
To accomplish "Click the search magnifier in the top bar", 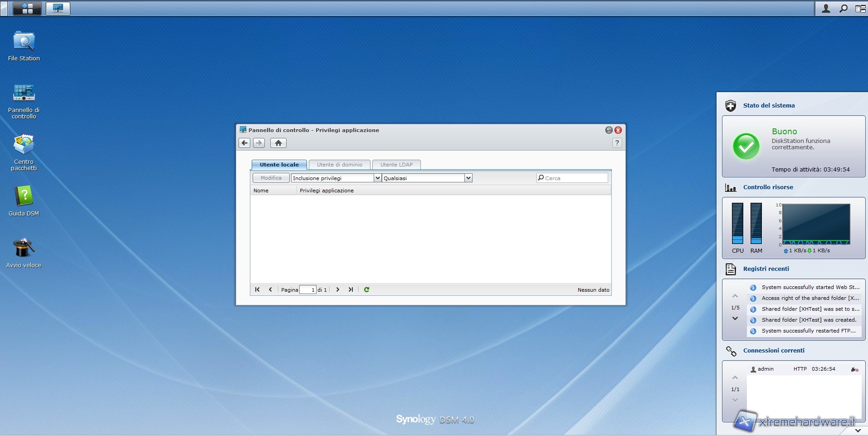I will pyautogui.click(x=843, y=8).
